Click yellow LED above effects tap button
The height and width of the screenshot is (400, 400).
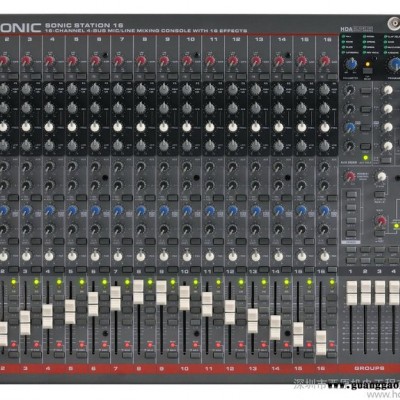(368, 64)
